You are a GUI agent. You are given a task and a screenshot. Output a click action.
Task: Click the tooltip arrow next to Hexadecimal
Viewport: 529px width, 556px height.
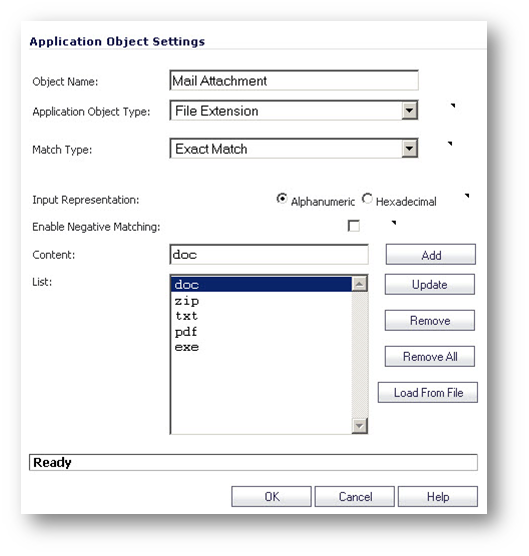point(467,195)
